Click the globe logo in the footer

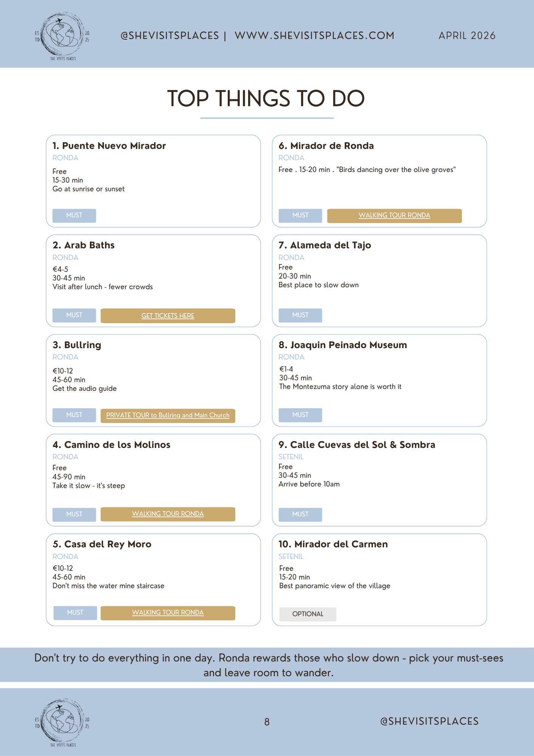point(62,722)
